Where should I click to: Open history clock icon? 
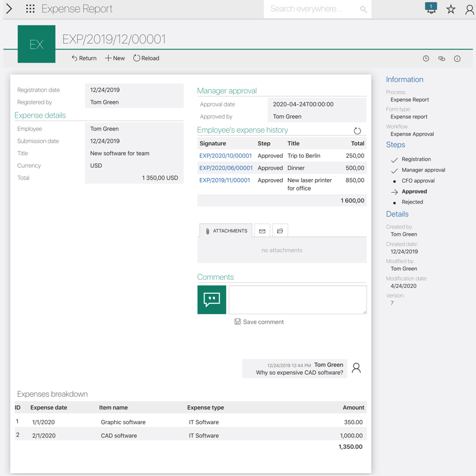tap(426, 58)
